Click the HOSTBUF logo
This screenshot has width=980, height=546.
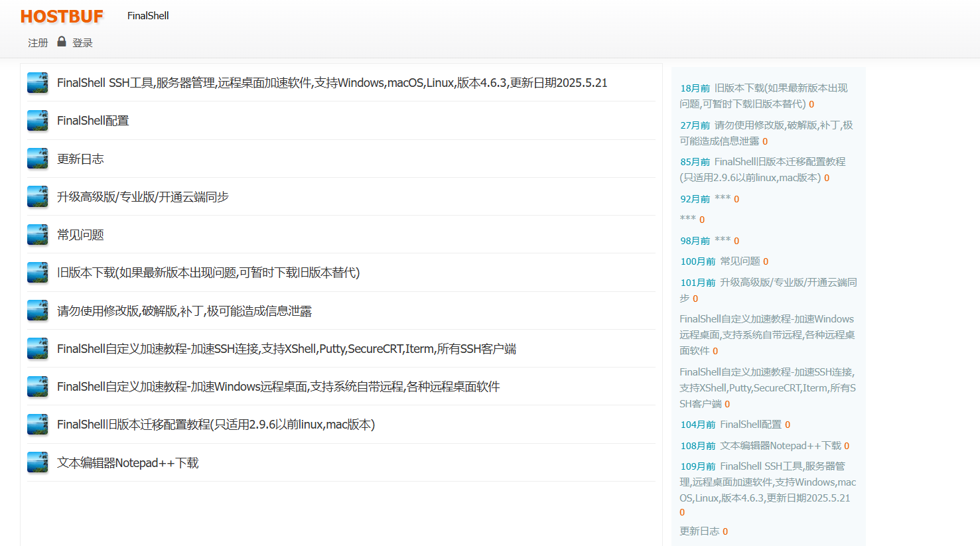point(62,16)
